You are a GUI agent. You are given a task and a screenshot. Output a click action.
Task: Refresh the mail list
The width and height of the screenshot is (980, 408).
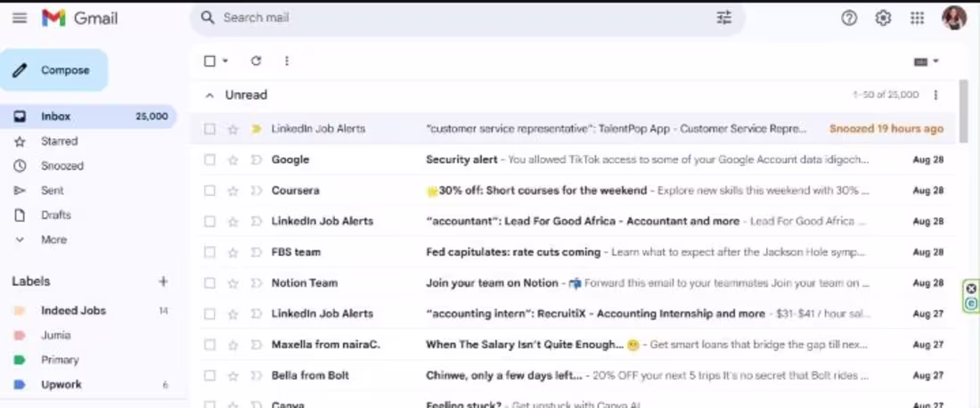256,61
